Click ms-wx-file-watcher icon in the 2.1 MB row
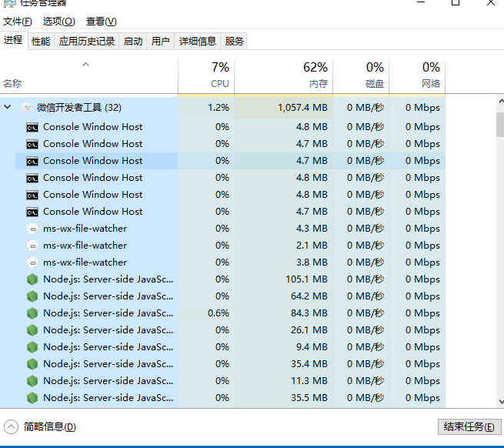 click(x=32, y=246)
